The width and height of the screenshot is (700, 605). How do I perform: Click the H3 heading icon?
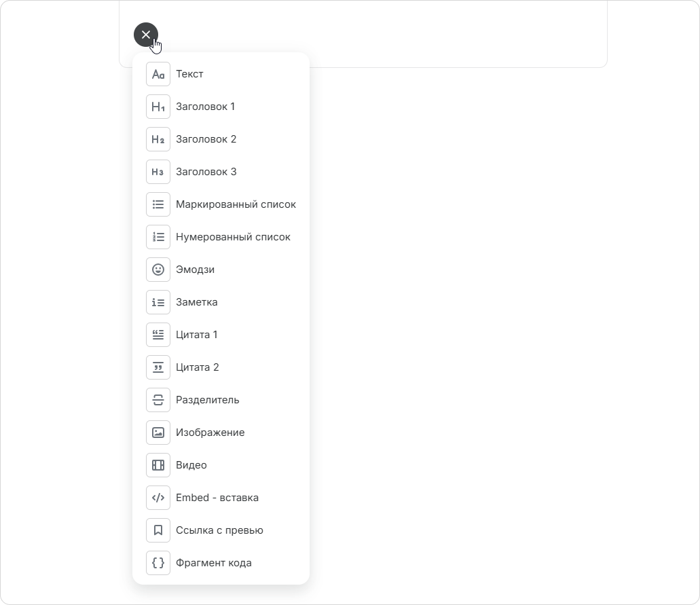tap(158, 172)
